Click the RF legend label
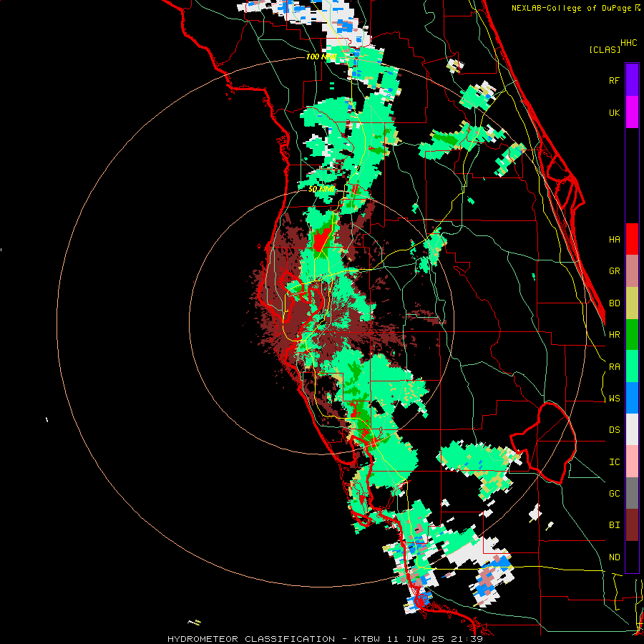This screenshot has width=644, height=644. [615, 80]
